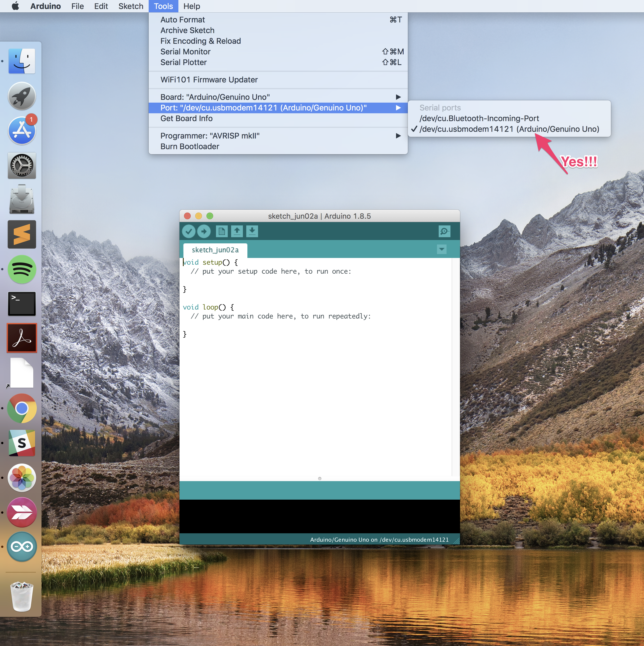Click the editor/console divider handle dot
The image size is (644, 646).
(319, 479)
